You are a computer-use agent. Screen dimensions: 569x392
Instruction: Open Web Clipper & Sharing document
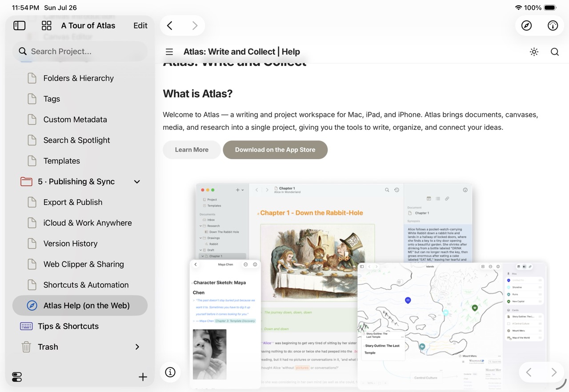[x=80, y=264]
